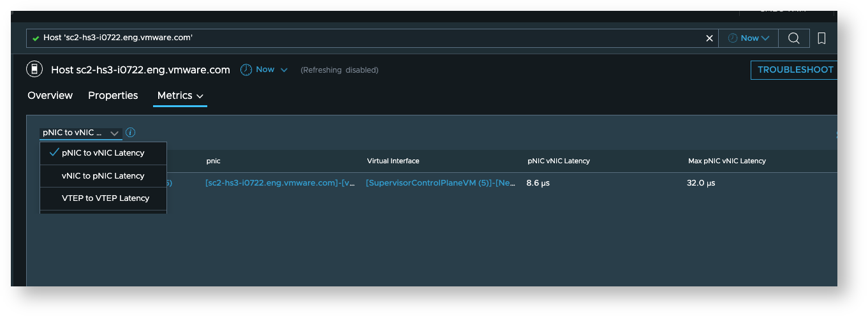Sort by the pnic column header

213,161
